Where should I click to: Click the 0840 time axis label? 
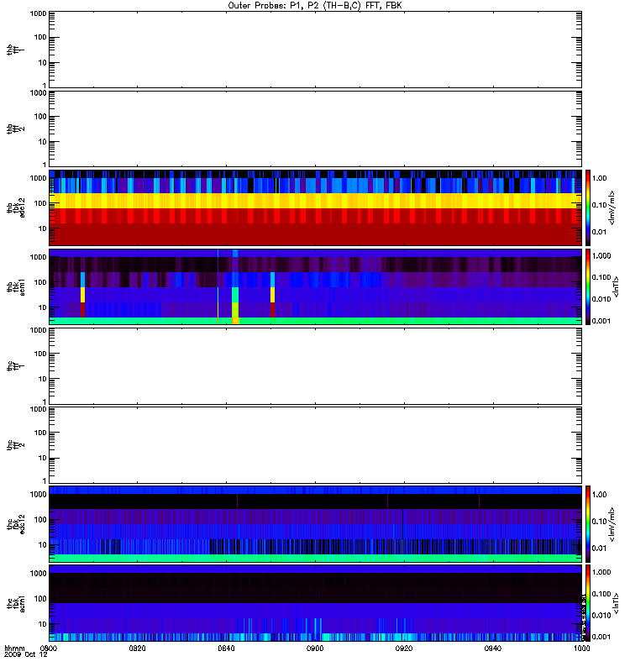[x=226, y=648]
